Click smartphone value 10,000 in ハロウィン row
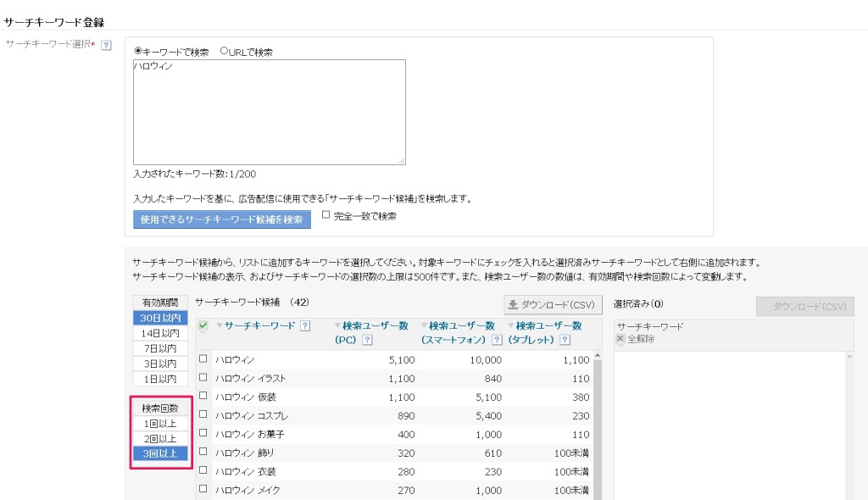Image resolution: width=868 pixels, height=500 pixels. pos(486,360)
